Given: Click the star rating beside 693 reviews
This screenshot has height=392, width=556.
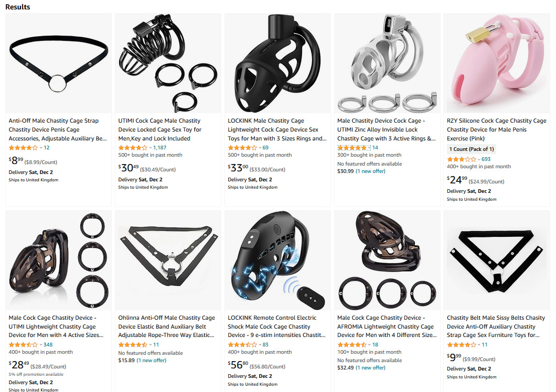Looking at the screenshot, I should coord(462,159).
